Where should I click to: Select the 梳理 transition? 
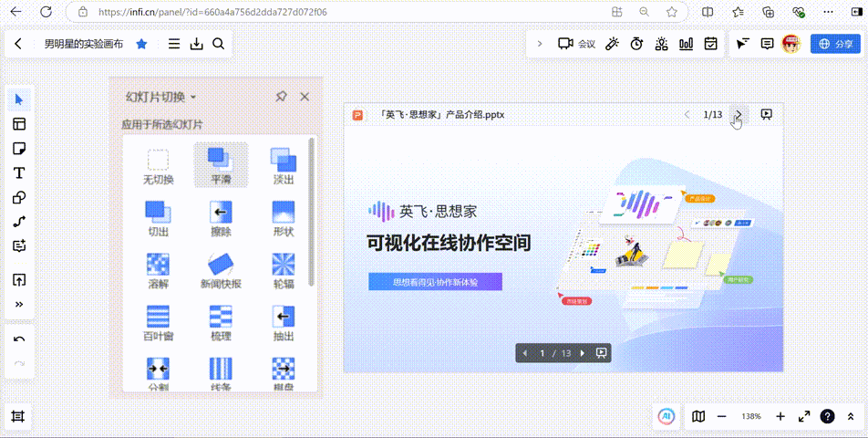(221, 323)
